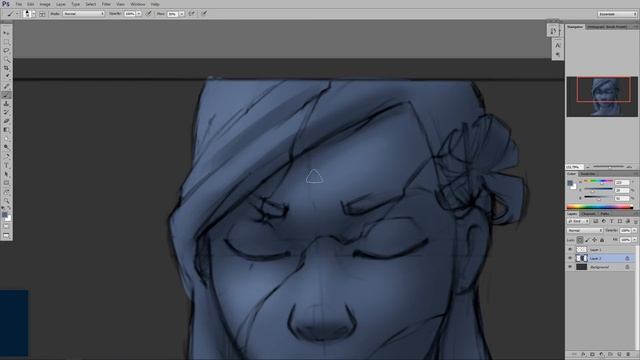Click the Quick Mask mode icon

click(x=6, y=227)
